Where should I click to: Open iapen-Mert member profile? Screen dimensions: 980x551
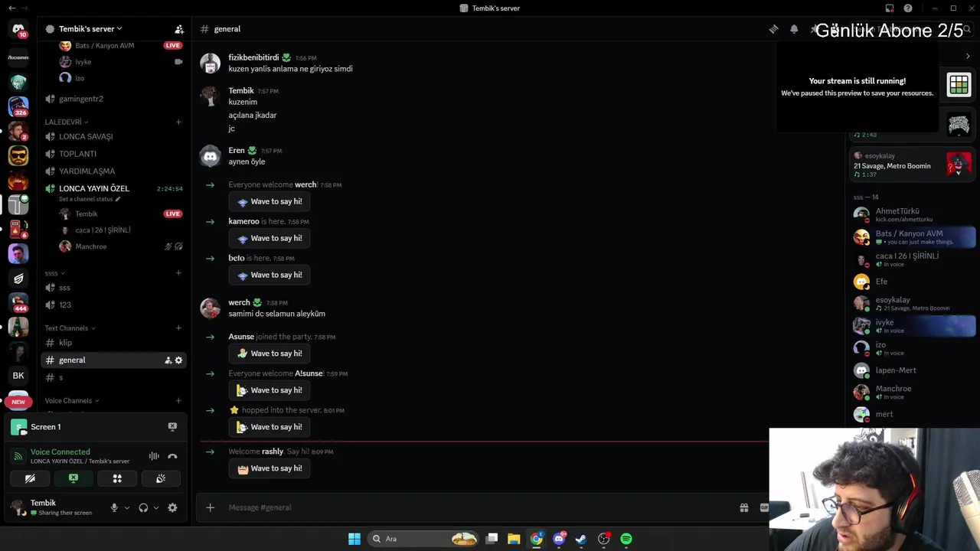pyautogui.click(x=913, y=370)
